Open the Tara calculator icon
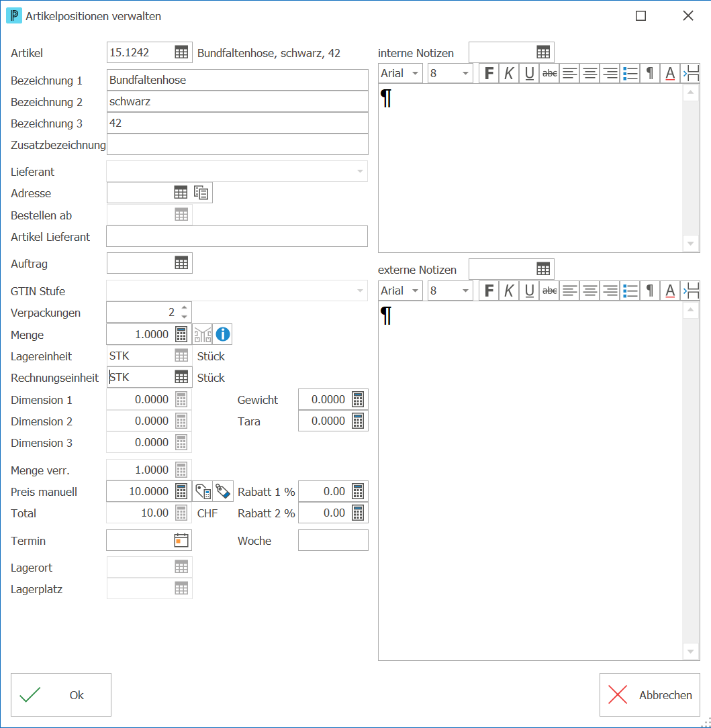 click(x=358, y=421)
